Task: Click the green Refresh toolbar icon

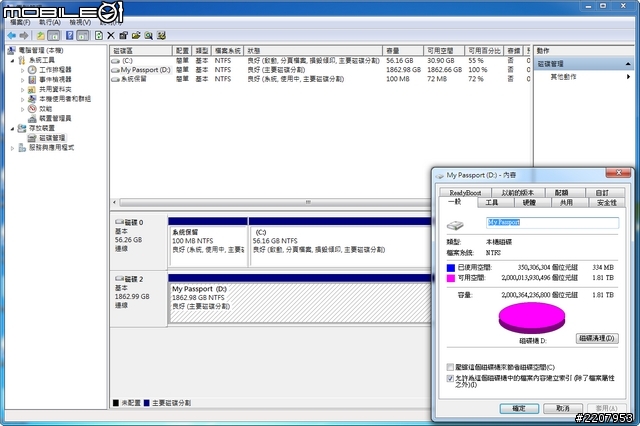Action: [x=99, y=36]
